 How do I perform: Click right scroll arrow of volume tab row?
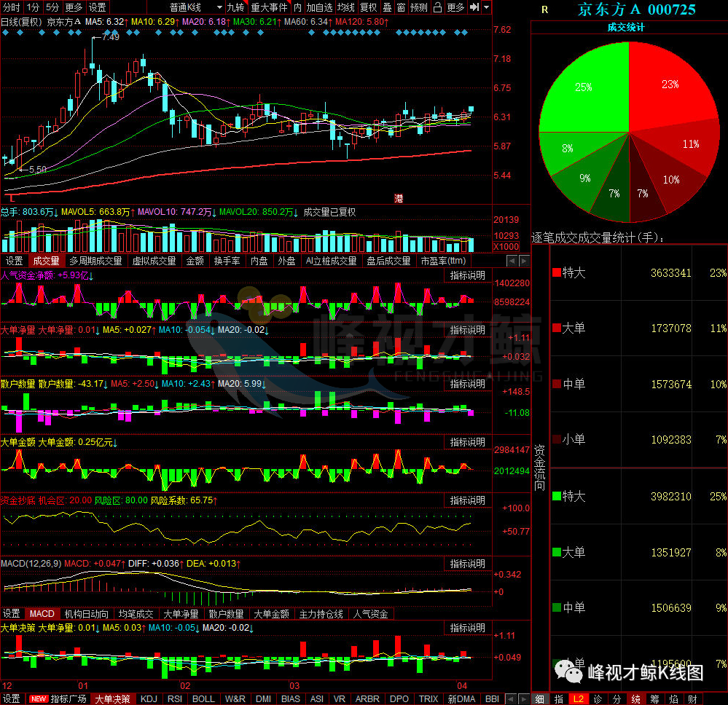click(524, 261)
